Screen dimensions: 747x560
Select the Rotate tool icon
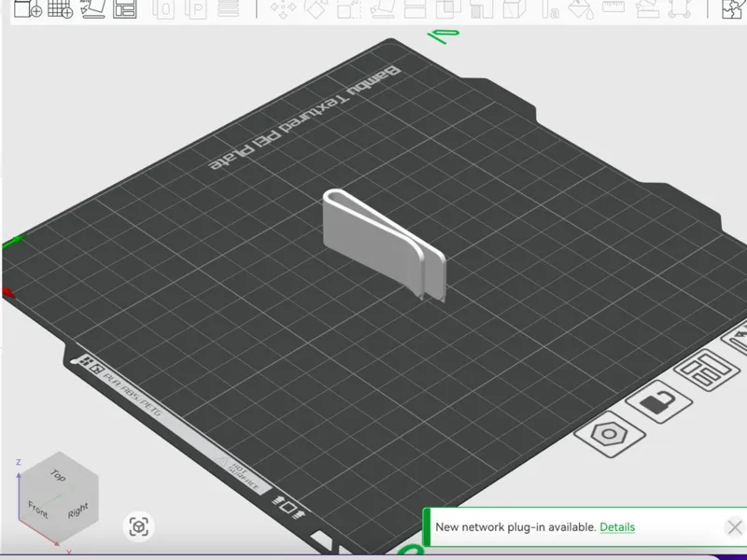(x=317, y=8)
